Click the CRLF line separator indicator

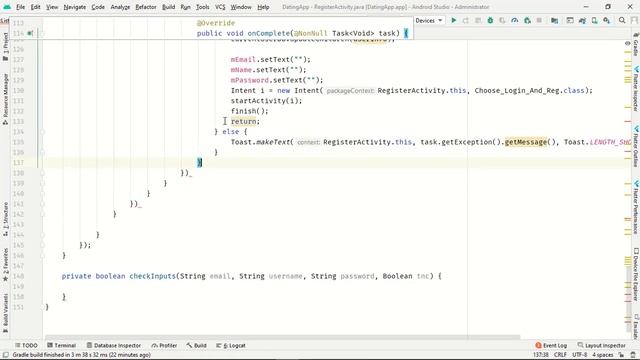tap(560, 355)
